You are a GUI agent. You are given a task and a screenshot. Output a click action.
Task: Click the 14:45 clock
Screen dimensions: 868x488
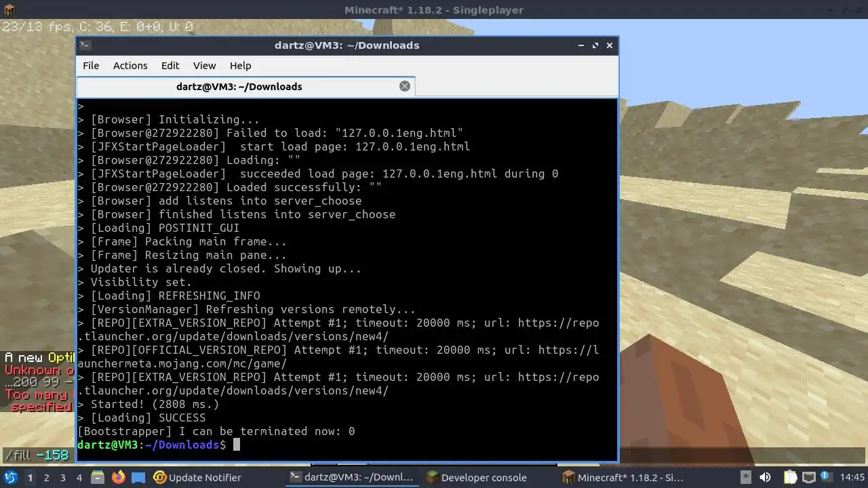tap(852, 477)
